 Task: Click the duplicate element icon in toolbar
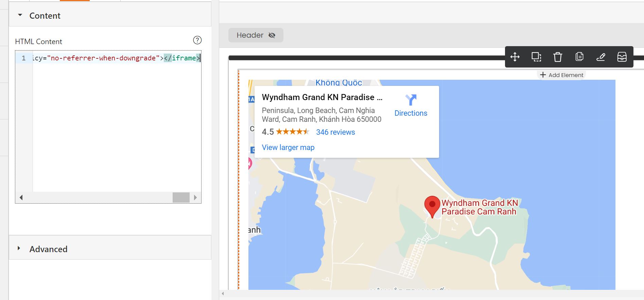click(536, 57)
